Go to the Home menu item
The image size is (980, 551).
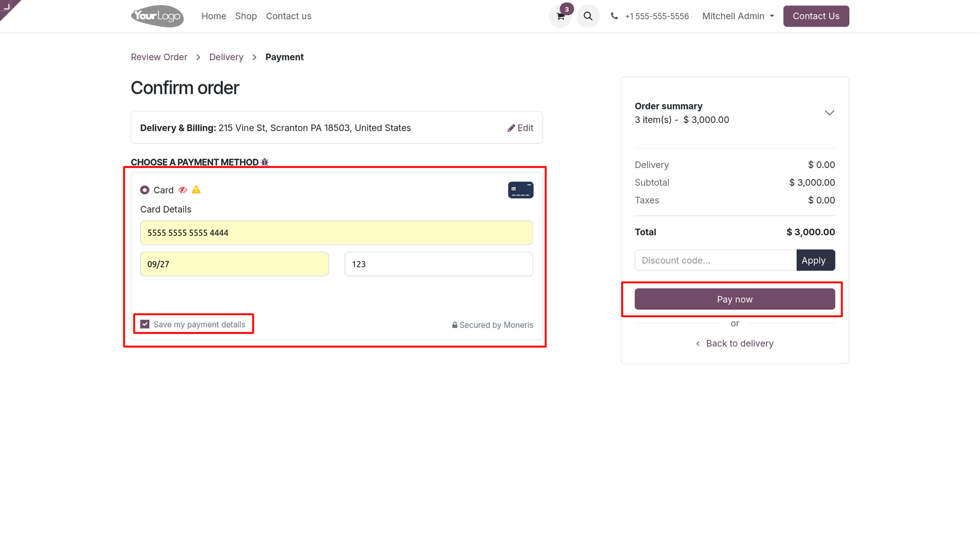tap(214, 16)
